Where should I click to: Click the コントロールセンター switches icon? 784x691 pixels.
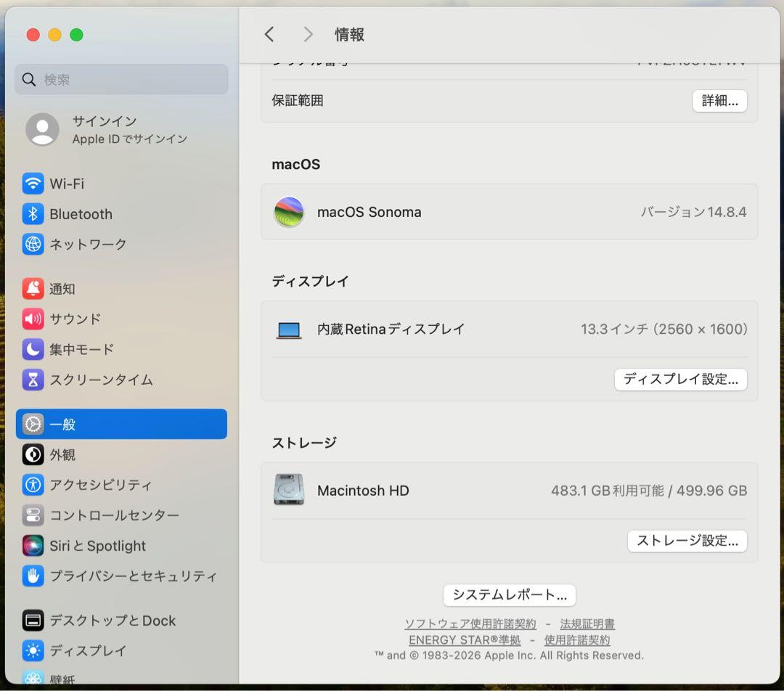pyautogui.click(x=33, y=515)
